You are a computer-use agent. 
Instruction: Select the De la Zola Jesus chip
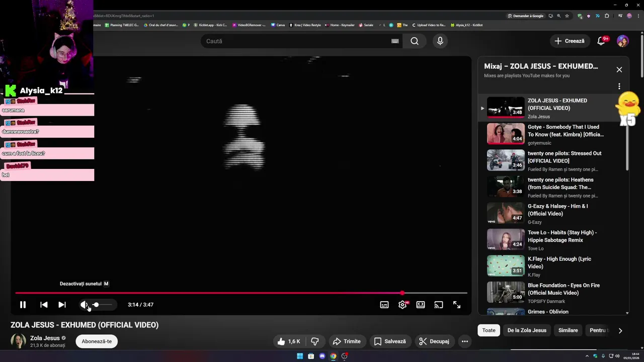(527, 330)
